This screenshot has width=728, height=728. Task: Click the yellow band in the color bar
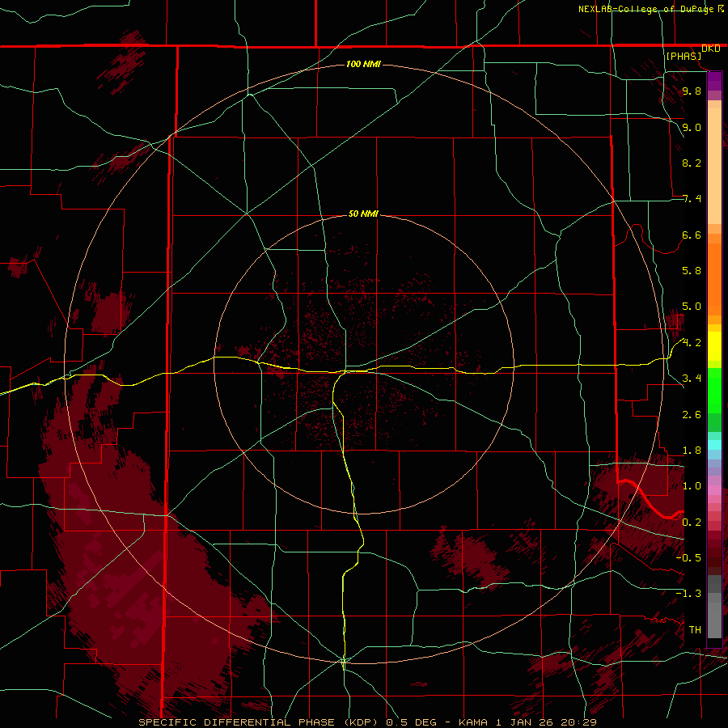click(x=714, y=346)
